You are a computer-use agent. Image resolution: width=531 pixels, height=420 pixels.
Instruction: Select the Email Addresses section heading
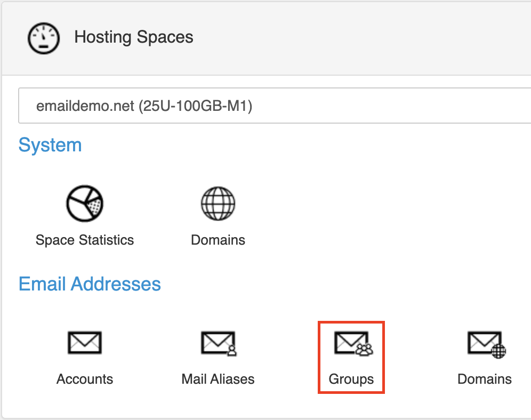pyautogui.click(x=90, y=284)
